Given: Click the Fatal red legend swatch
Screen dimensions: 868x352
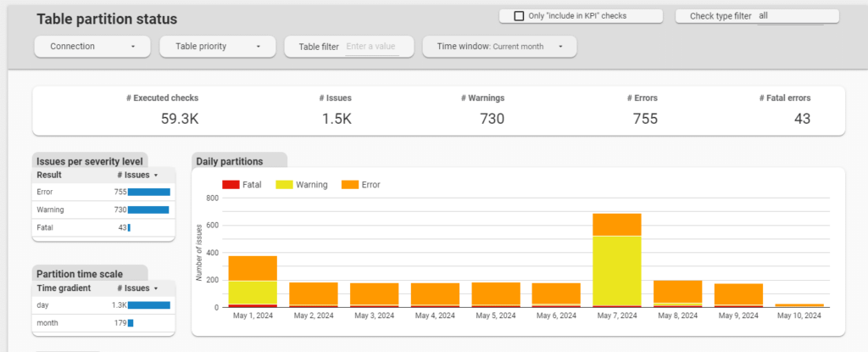Looking at the screenshot, I should tap(230, 185).
